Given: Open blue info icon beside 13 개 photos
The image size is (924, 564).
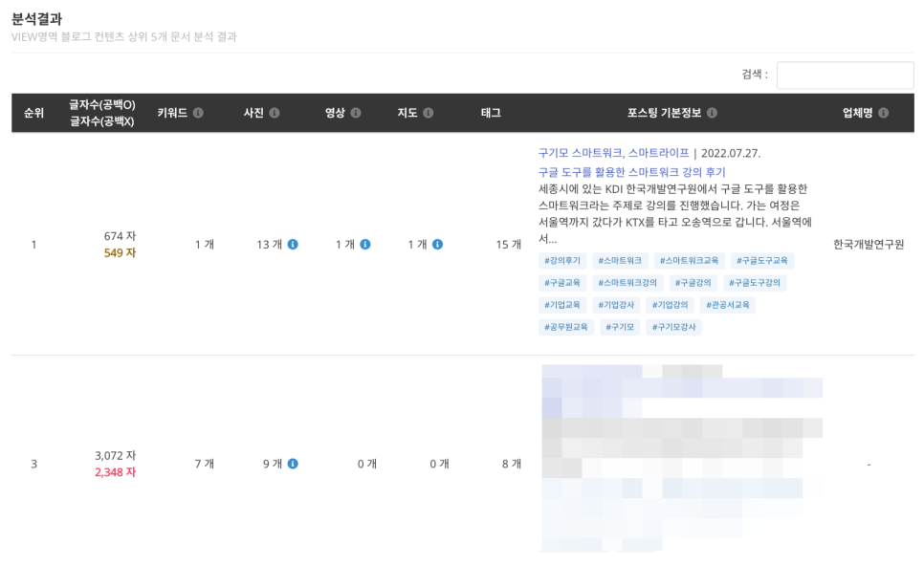Looking at the screenshot, I should [293, 245].
